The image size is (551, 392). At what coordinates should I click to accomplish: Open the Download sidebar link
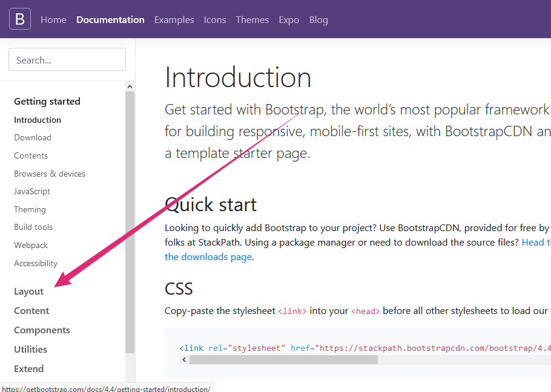(33, 137)
